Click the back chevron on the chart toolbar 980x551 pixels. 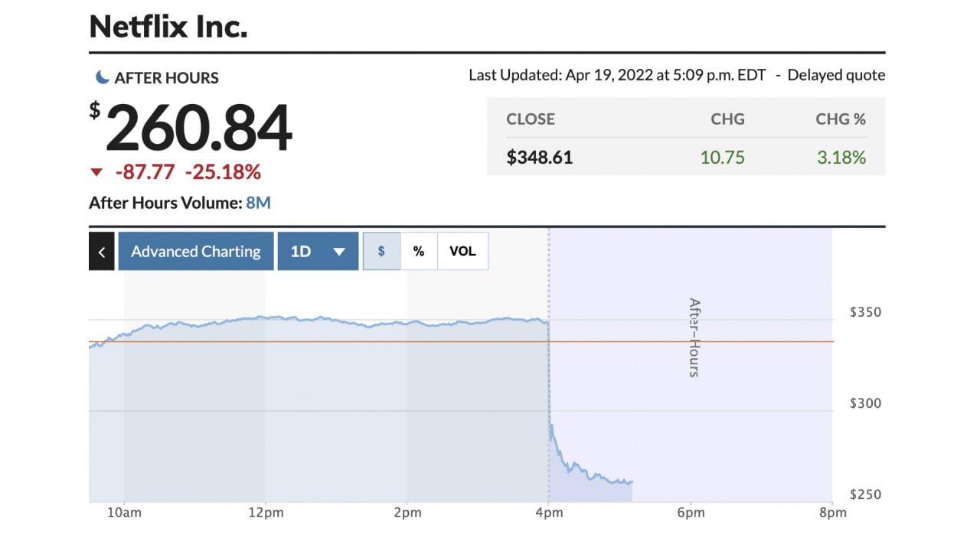(102, 251)
